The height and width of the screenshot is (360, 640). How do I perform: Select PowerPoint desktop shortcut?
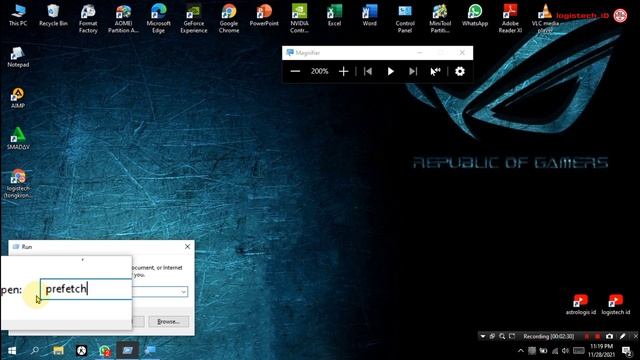pos(264,15)
